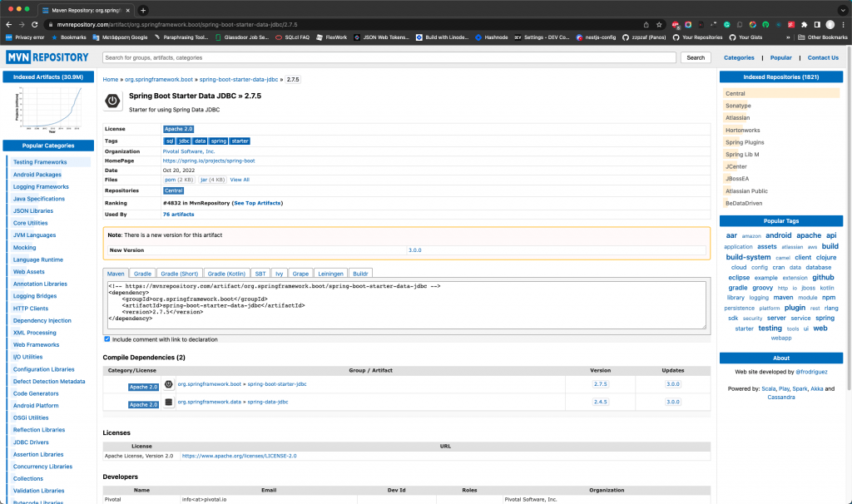The image size is (852, 504).
Task: Open the red adblock extension icon
Action: 676,24
